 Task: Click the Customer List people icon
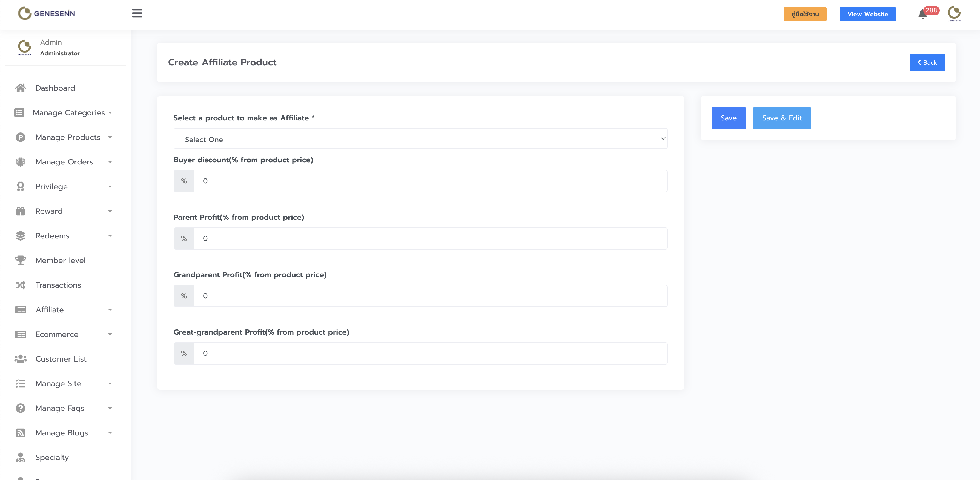21,359
